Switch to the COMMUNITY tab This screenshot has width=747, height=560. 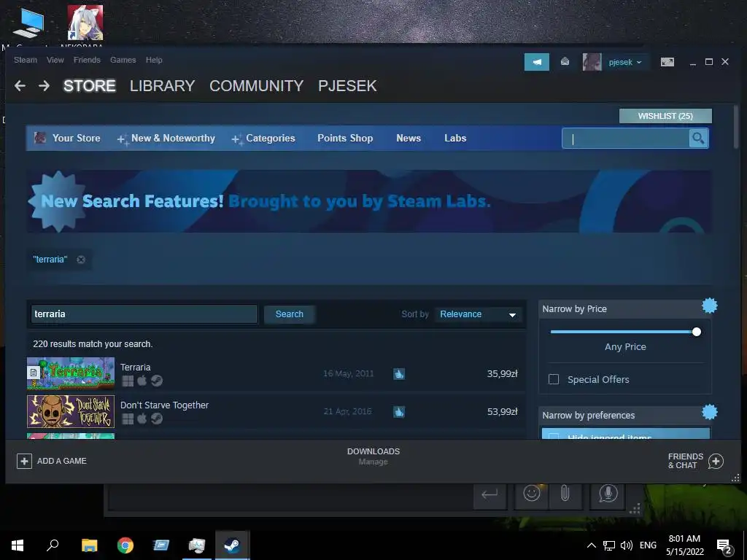point(256,86)
